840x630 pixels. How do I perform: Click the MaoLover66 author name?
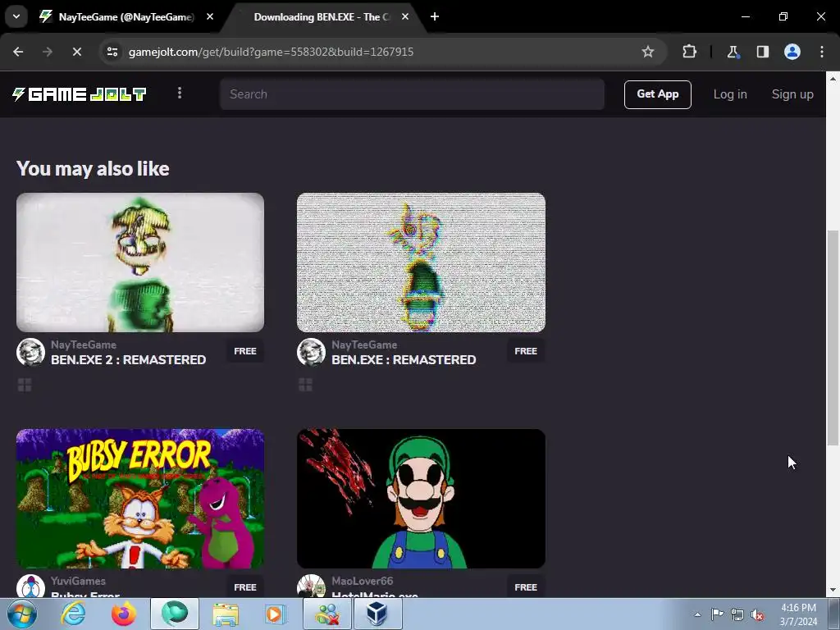(x=362, y=581)
